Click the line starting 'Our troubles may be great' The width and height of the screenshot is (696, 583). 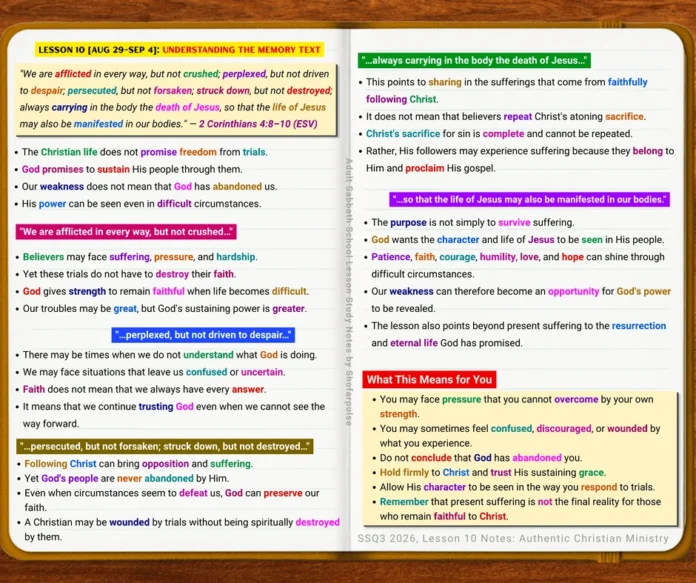[x=164, y=309]
